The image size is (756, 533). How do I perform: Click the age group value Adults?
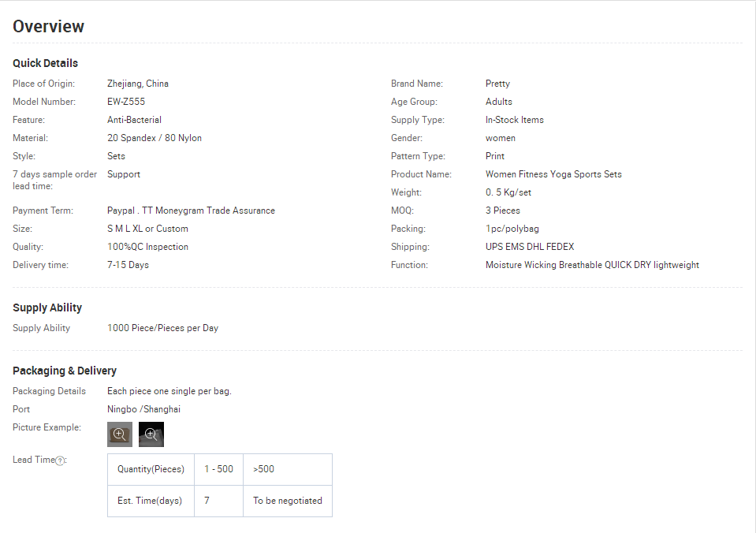[x=498, y=102]
